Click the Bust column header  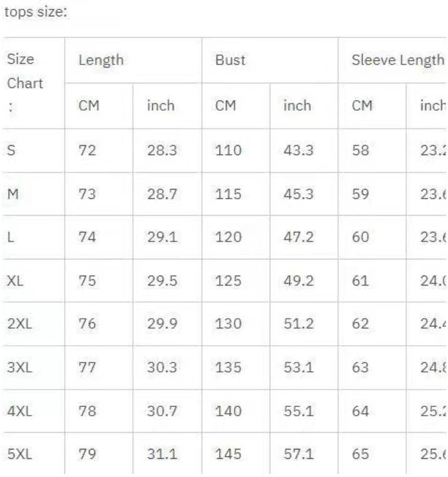coord(230,60)
